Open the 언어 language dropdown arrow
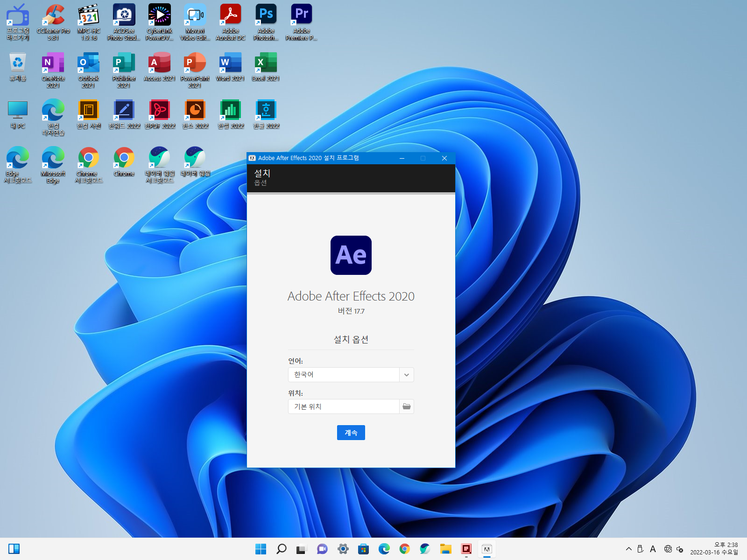 click(407, 375)
